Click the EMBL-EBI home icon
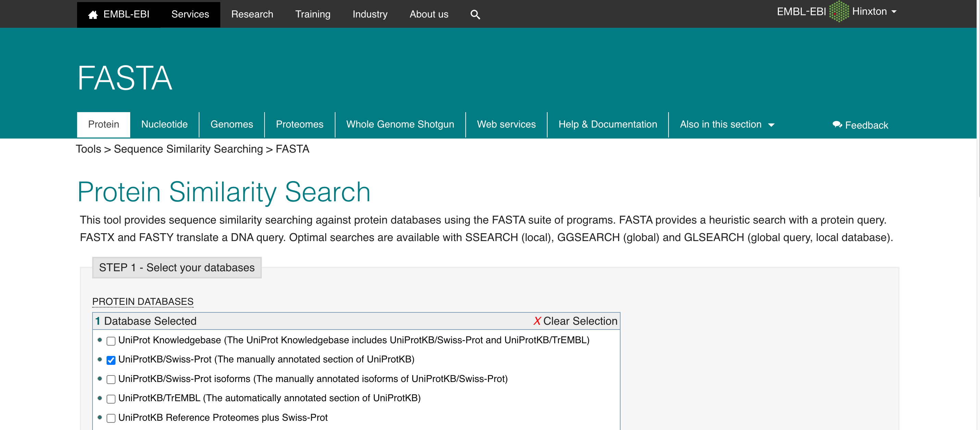The image size is (980, 430). point(93,14)
